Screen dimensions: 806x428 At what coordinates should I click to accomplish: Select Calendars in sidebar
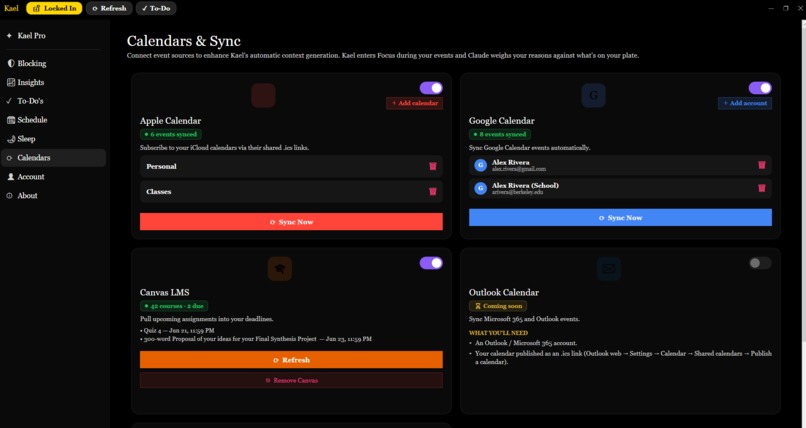click(53, 158)
